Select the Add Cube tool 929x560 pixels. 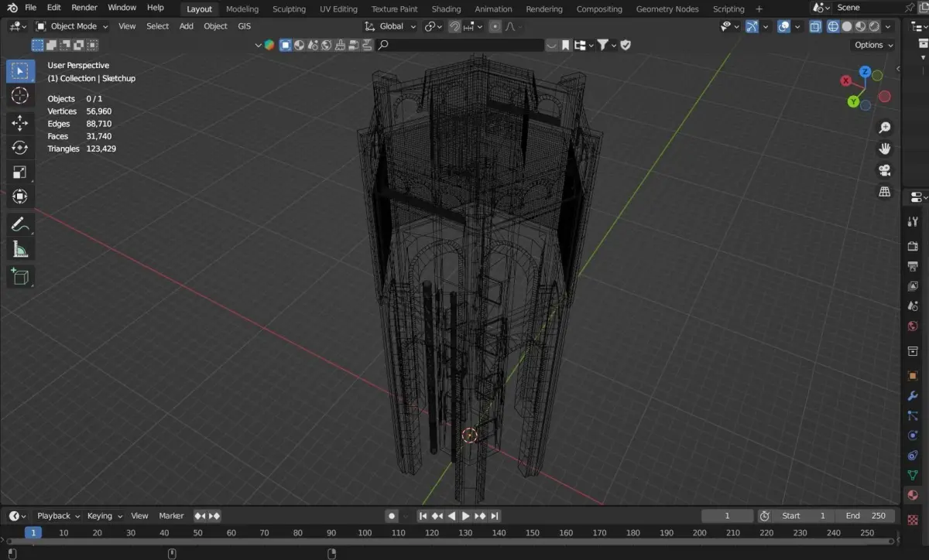click(x=20, y=276)
